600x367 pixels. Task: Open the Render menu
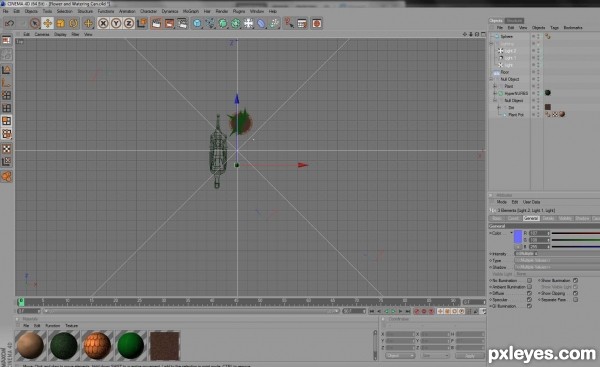point(222,11)
